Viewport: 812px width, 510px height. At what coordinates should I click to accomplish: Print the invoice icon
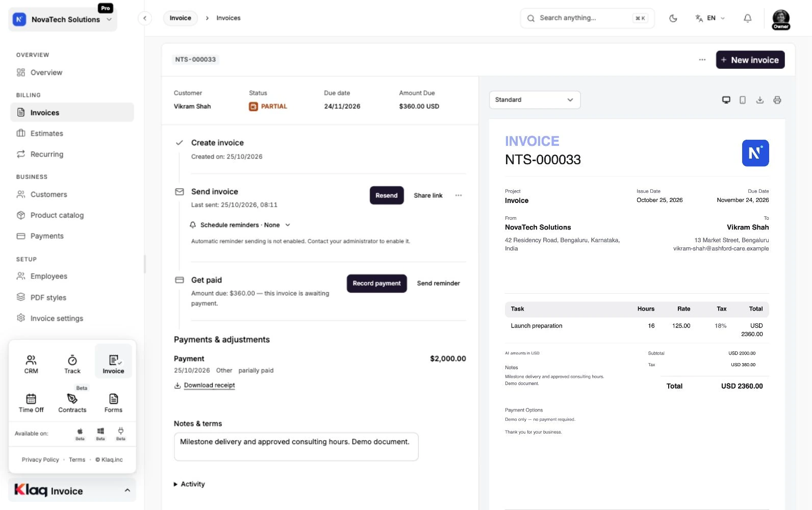[x=777, y=100]
